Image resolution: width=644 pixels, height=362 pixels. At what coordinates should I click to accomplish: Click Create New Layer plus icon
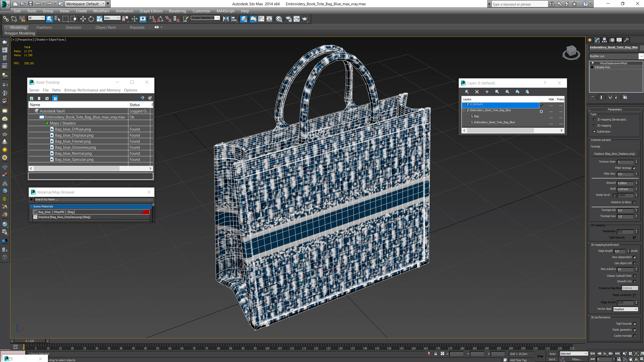click(x=487, y=92)
